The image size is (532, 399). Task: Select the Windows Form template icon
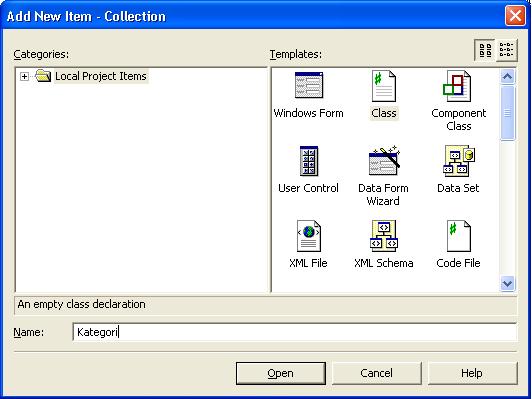click(x=308, y=85)
